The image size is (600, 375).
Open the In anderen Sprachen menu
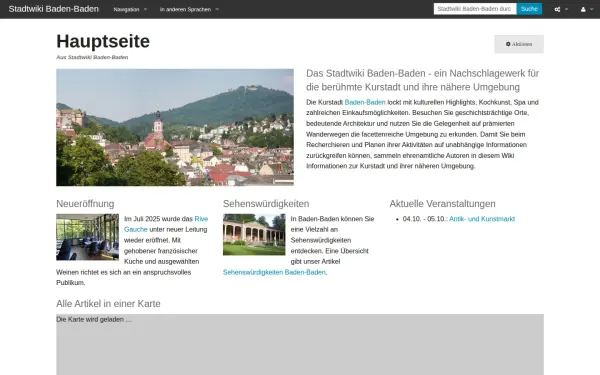tap(189, 9)
